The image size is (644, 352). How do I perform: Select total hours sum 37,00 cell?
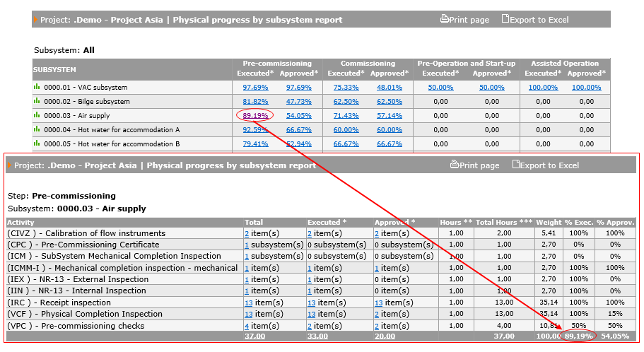coord(504,336)
